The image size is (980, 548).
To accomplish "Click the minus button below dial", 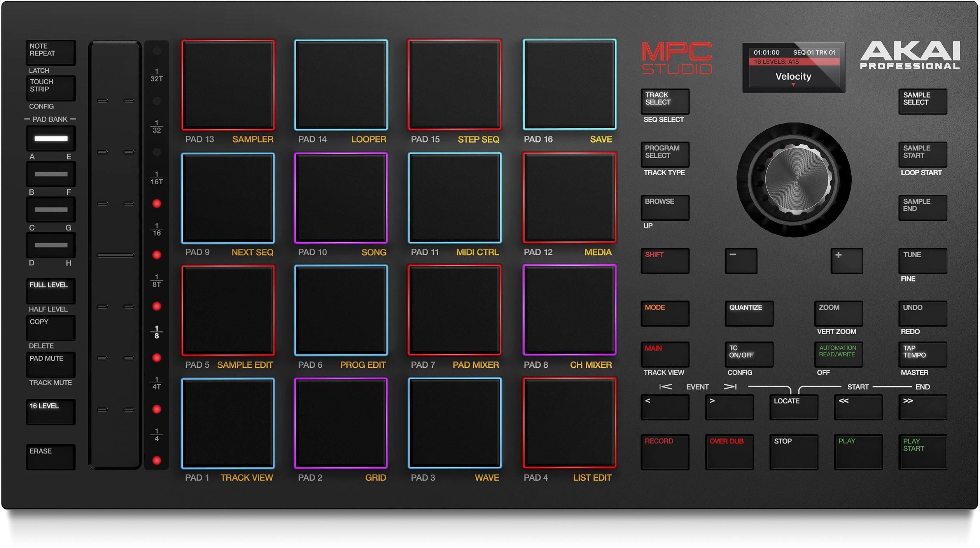I will (x=741, y=261).
